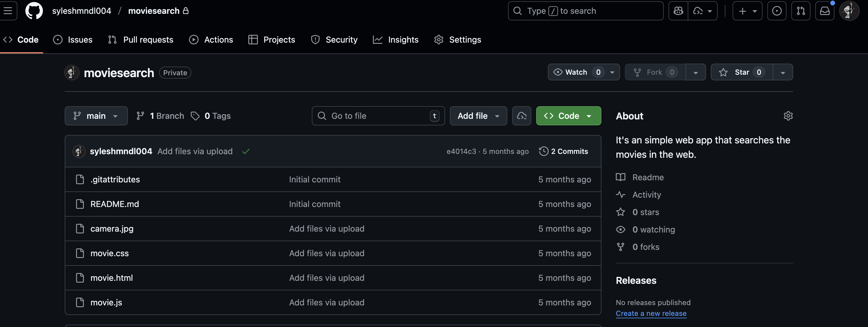
Task: Click the cloud agent icon beside Add file
Action: click(521, 116)
